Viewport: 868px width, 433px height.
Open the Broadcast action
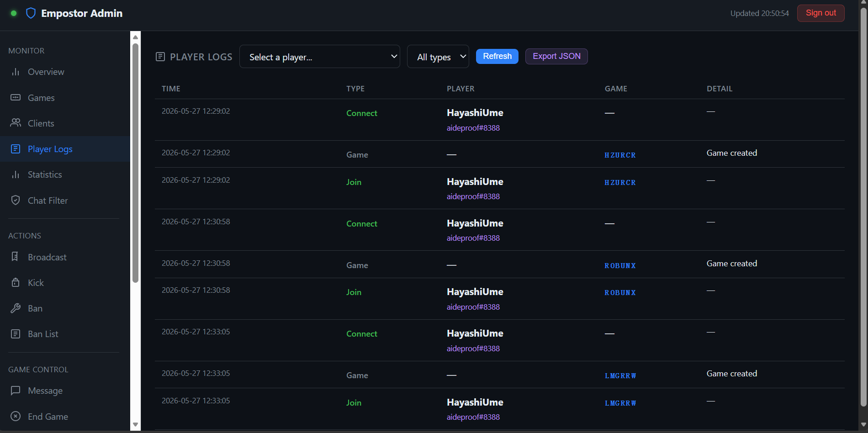click(x=47, y=257)
